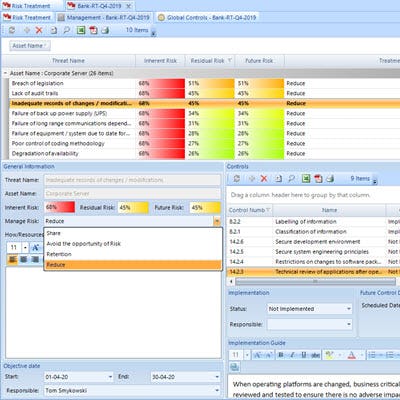This screenshot has height=400, width=400.
Task: Click the bullet list icon in Implementation Guide
Action: 372,355
